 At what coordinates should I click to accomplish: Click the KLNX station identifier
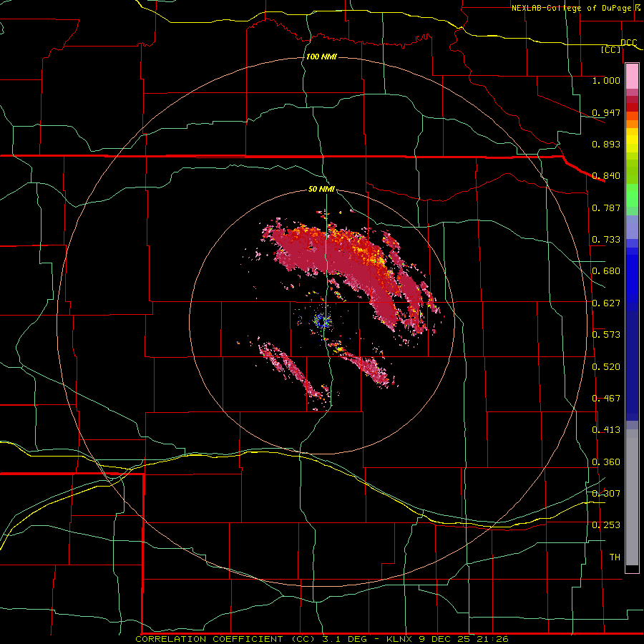coord(399,639)
